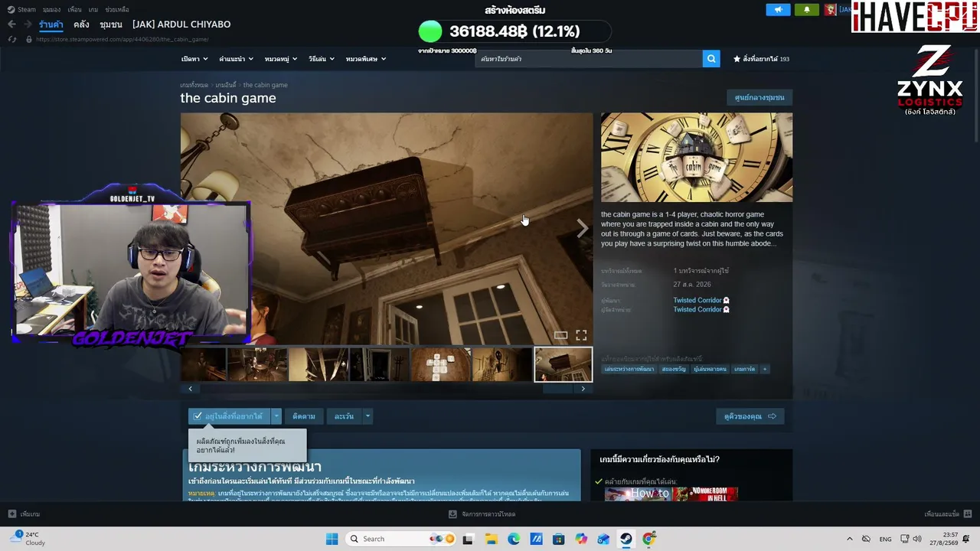Viewport: 980px width, 551px height.
Task: Open Task View in the taskbar
Action: 468,539
